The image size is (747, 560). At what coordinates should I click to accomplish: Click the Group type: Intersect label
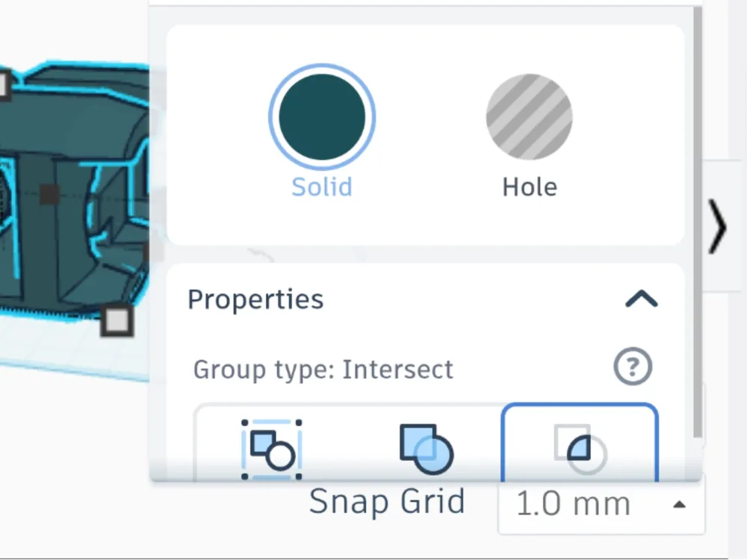(323, 370)
